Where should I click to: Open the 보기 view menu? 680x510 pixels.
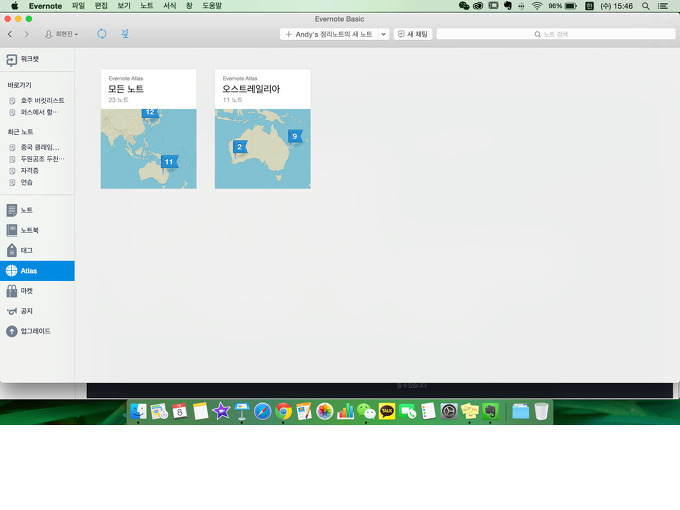pos(124,6)
